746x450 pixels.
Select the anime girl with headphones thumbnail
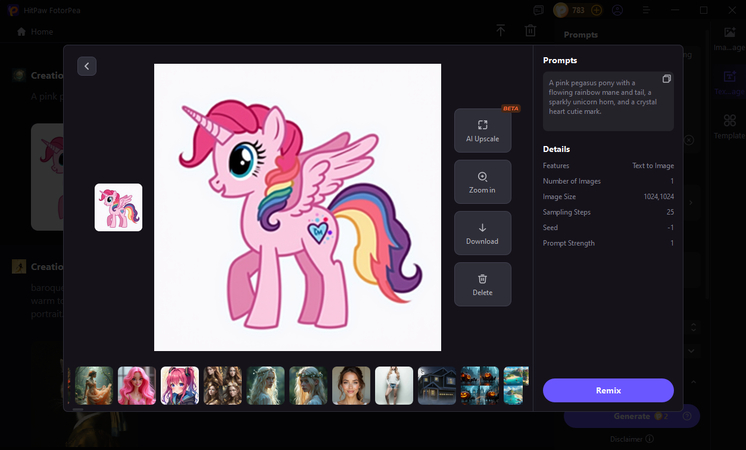(180, 385)
